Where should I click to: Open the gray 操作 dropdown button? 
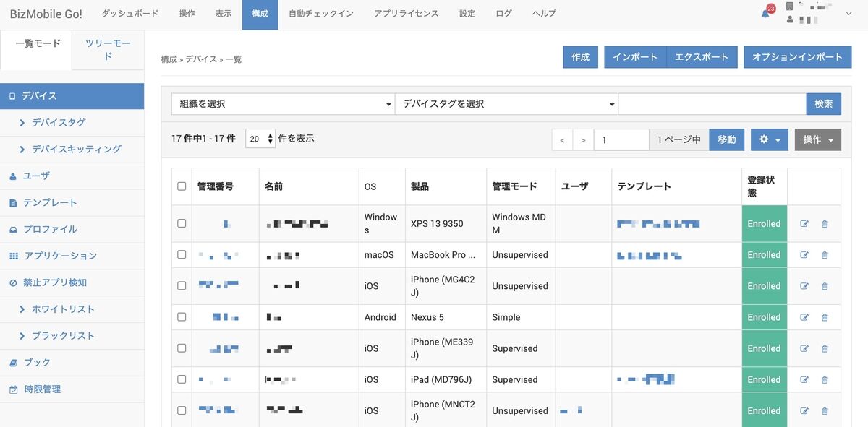[x=818, y=139]
